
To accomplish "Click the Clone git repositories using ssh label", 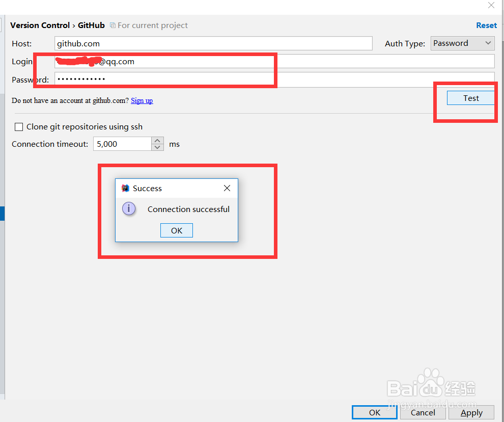I will [x=85, y=127].
